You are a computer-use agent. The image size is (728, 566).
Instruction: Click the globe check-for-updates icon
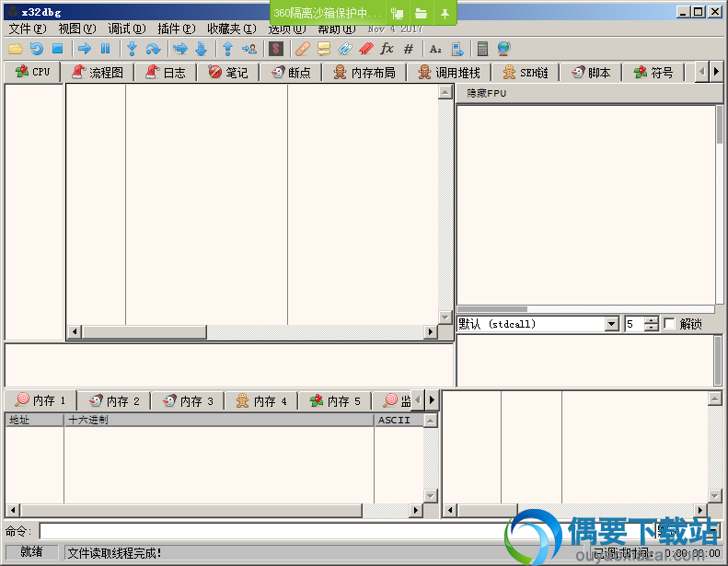(503, 48)
